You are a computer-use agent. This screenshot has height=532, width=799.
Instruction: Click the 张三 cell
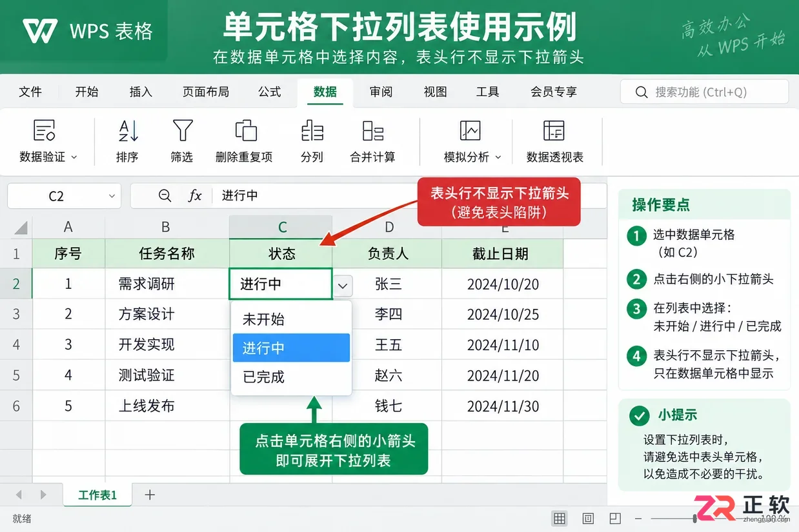(x=388, y=284)
